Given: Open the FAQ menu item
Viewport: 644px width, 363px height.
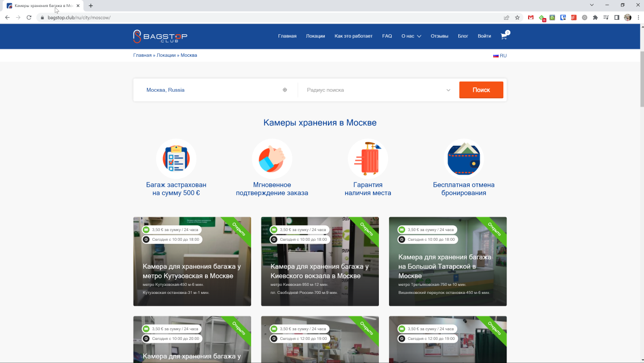Looking at the screenshot, I should pos(387,36).
